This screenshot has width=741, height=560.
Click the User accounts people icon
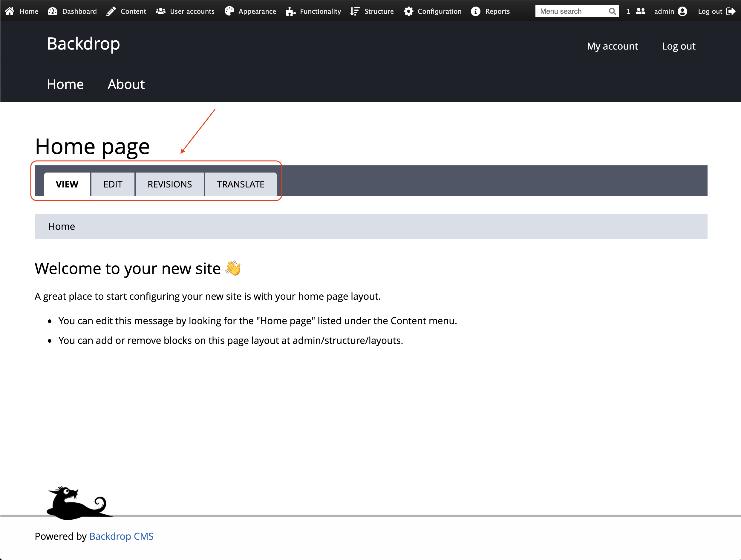pyautogui.click(x=160, y=11)
